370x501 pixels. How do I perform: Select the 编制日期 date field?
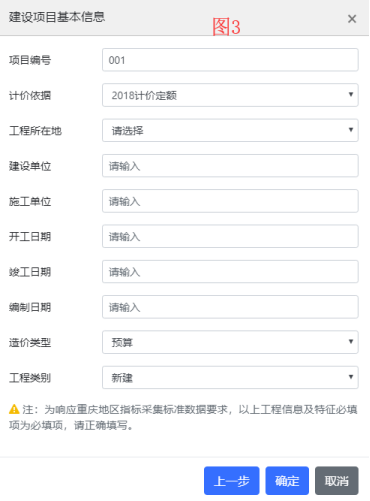pyautogui.click(x=230, y=307)
